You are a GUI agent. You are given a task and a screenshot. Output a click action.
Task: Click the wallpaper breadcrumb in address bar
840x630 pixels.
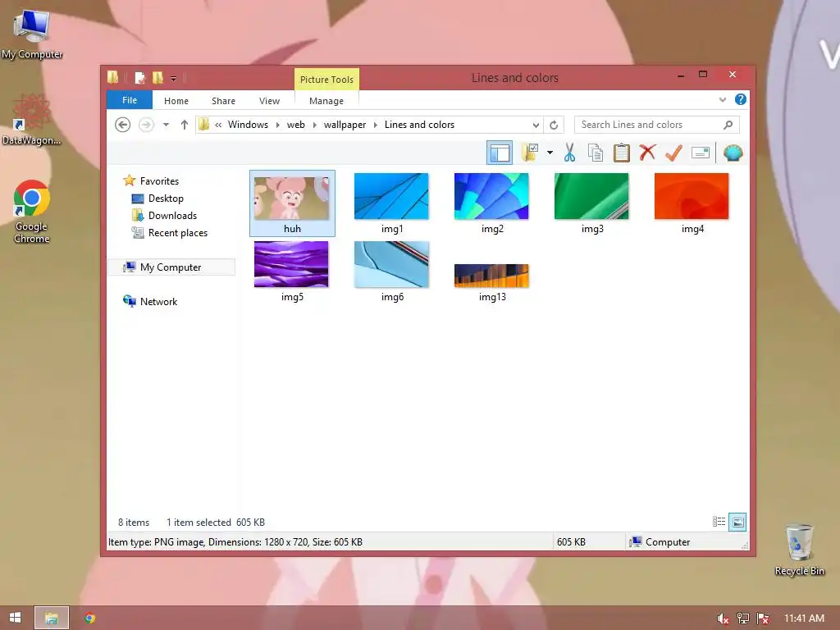(345, 125)
